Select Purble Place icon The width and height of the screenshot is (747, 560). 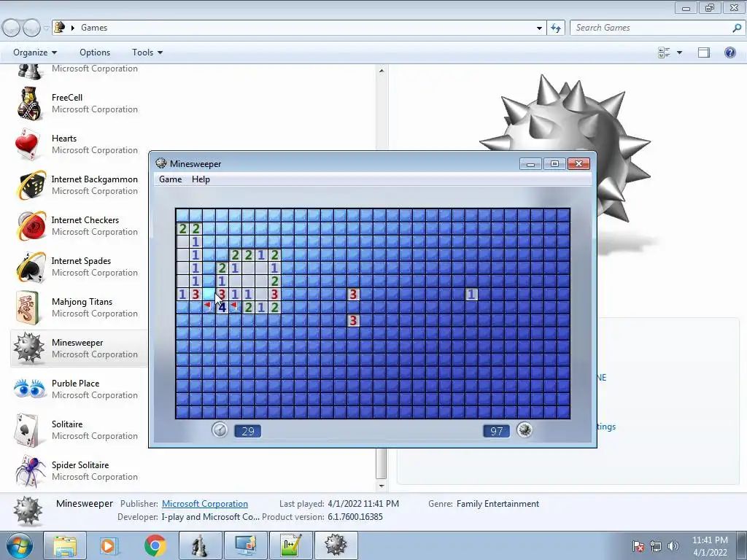point(31,389)
